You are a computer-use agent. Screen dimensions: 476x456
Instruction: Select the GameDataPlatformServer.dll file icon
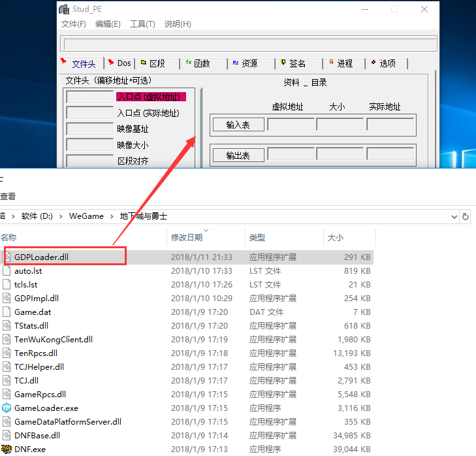tap(7, 421)
